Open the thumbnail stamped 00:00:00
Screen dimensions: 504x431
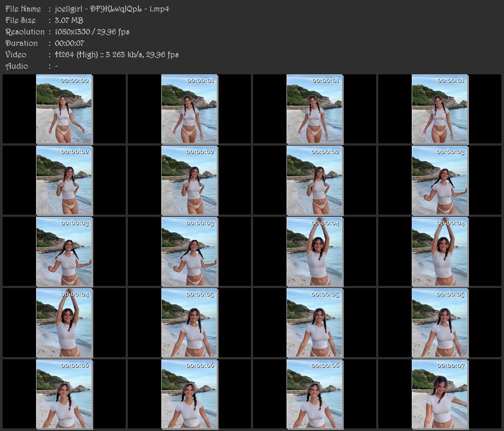[x=64, y=109]
